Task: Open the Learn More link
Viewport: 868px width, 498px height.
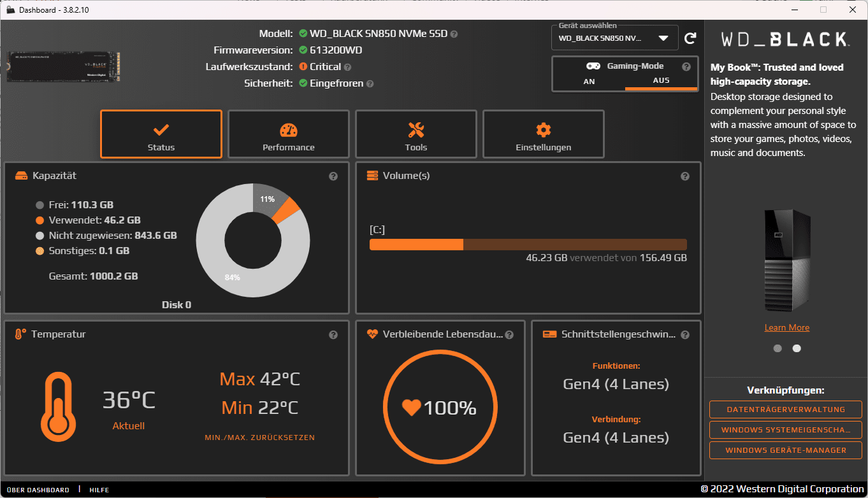Action: [787, 327]
